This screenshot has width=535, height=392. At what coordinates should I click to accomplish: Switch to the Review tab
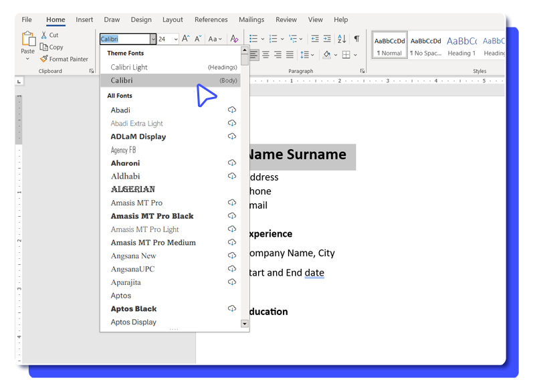(286, 20)
